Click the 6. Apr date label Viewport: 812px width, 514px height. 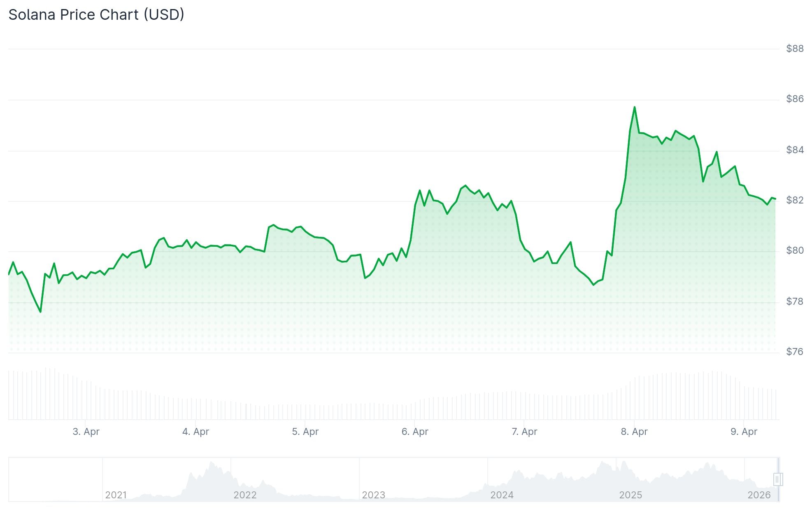(x=415, y=432)
